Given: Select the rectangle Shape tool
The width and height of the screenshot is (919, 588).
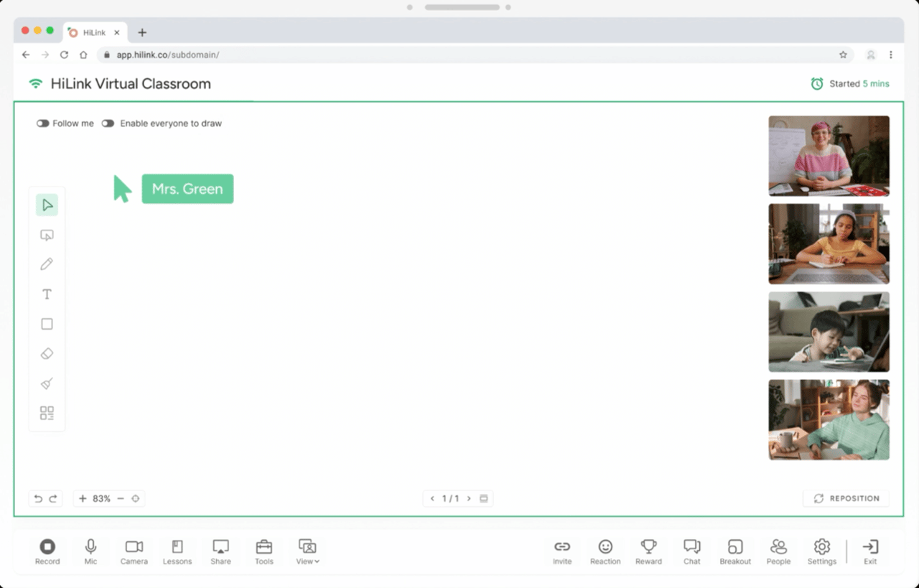Looking at the screenshot, I should [x=47, y=324].
